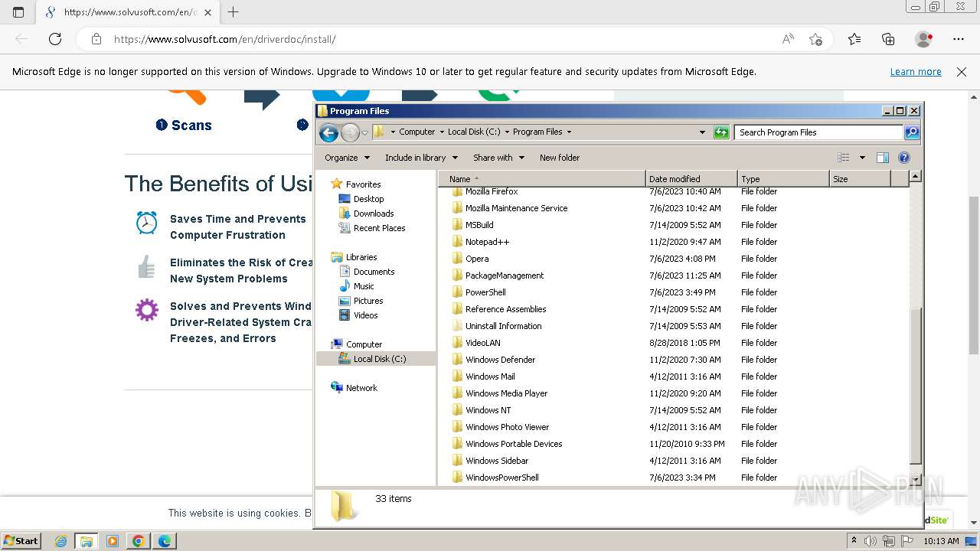Image resolution: width=980 pixels, height=551 pixels.
Task: Open the Organize dropdown menu
Action: pyautogui.click(x=347, y=158)
